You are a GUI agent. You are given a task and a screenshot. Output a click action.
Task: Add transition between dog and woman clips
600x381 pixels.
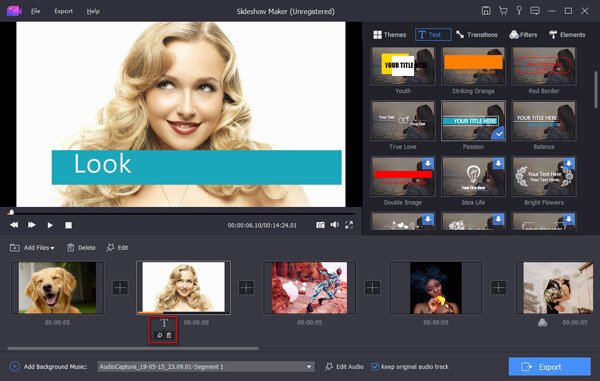pos(120,287)
